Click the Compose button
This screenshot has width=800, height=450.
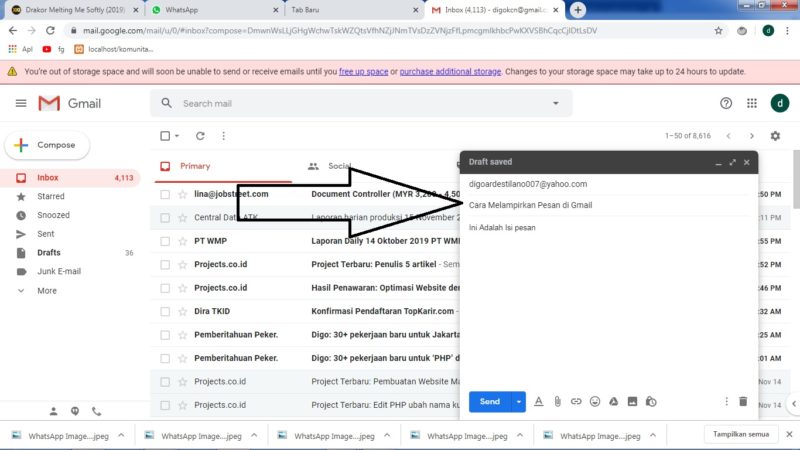47,145
